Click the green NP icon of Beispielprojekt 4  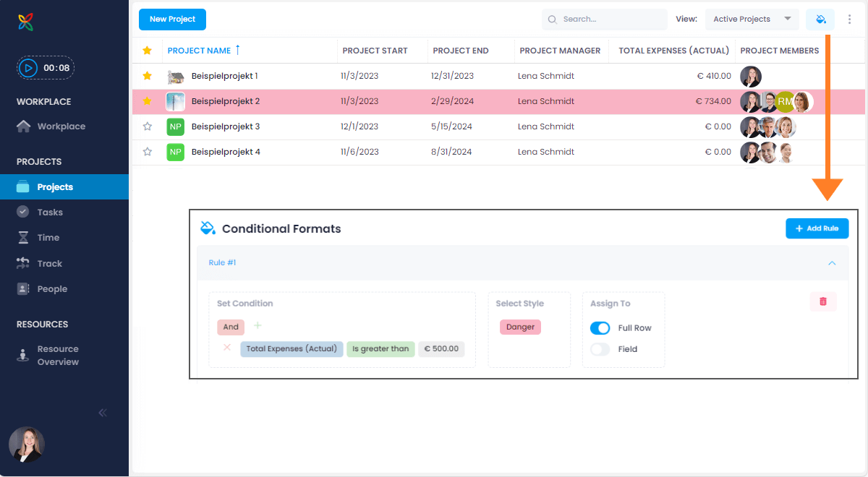[x=176, y=152]
